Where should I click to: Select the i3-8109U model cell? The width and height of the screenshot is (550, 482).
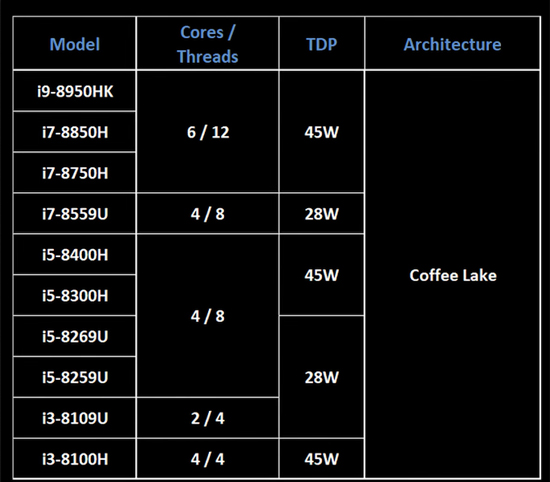click(74, 418)
